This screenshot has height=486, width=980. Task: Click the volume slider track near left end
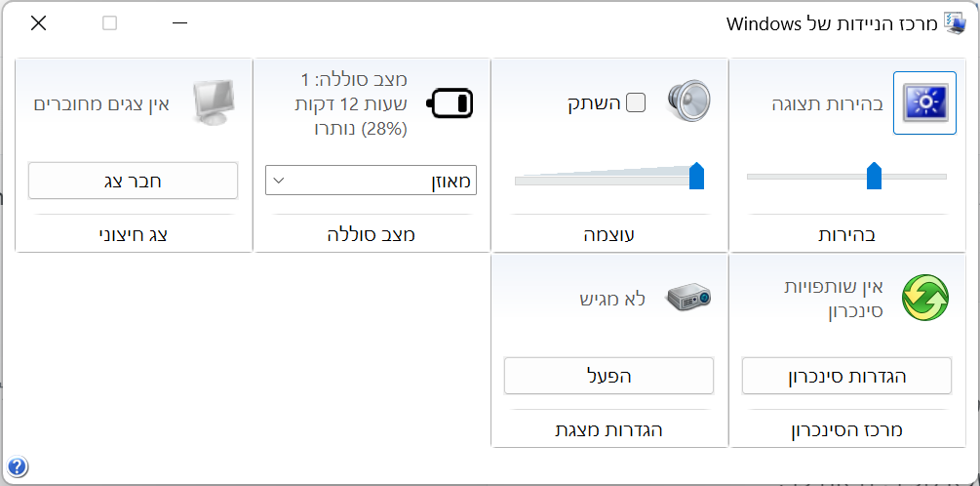pos(531,181)
